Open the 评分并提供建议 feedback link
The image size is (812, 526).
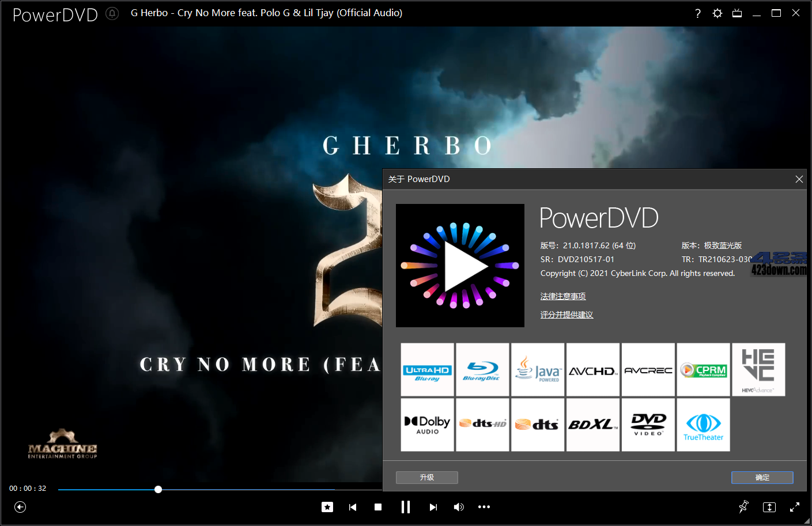click(x=566, y=315)
